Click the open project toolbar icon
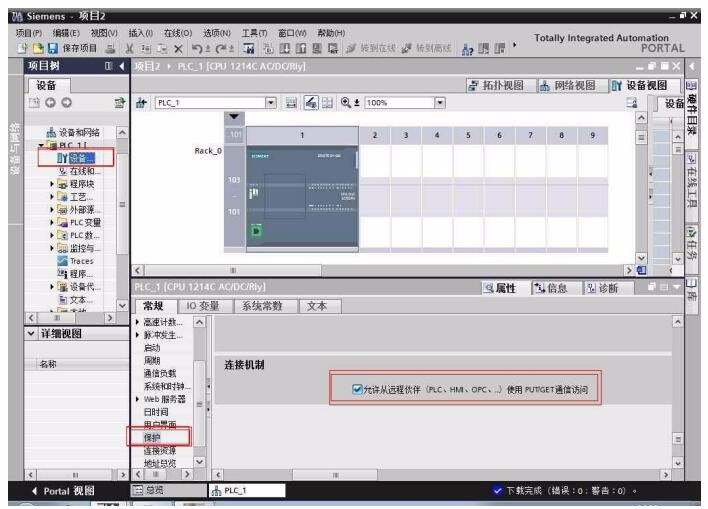This screenshot has height=509, width=708. pos(38,48)
